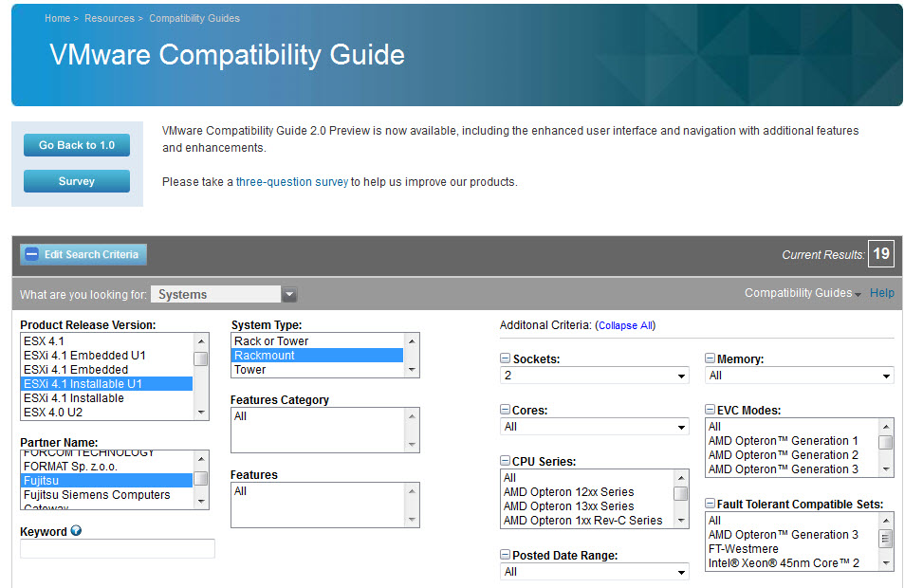Open the Memory dropdown

[800, 376]
